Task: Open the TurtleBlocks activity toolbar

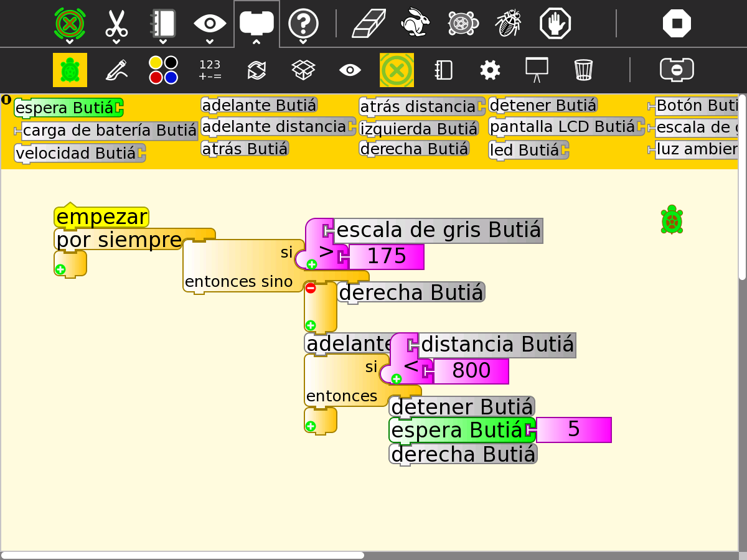Action: click(x=70, y=23)
